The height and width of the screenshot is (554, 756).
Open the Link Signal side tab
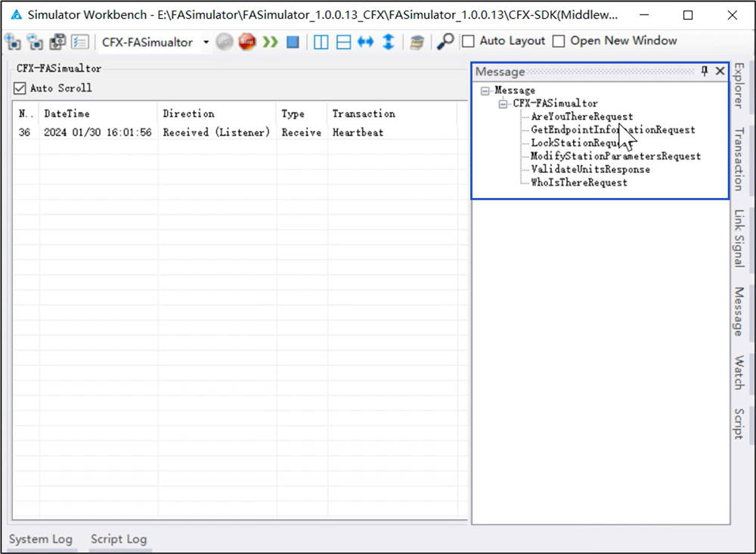[x=739, y=239]
